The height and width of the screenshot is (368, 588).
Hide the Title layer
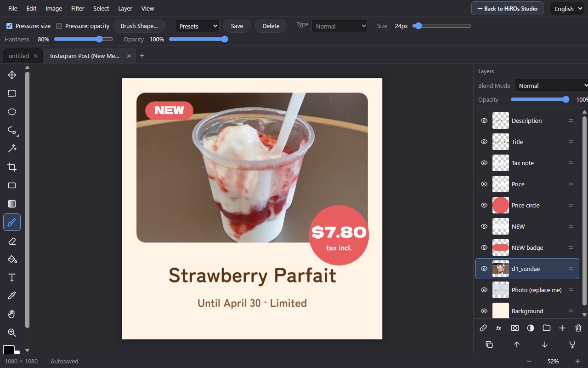484,142
